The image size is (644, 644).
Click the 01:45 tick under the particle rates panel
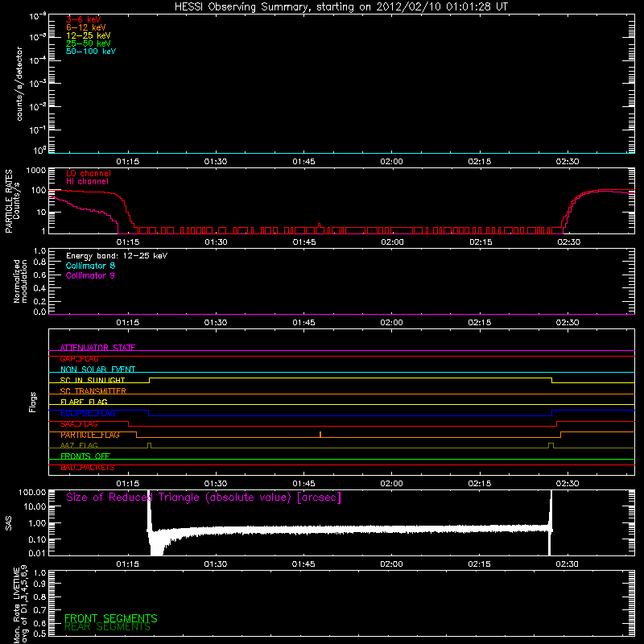pos(304,242)
